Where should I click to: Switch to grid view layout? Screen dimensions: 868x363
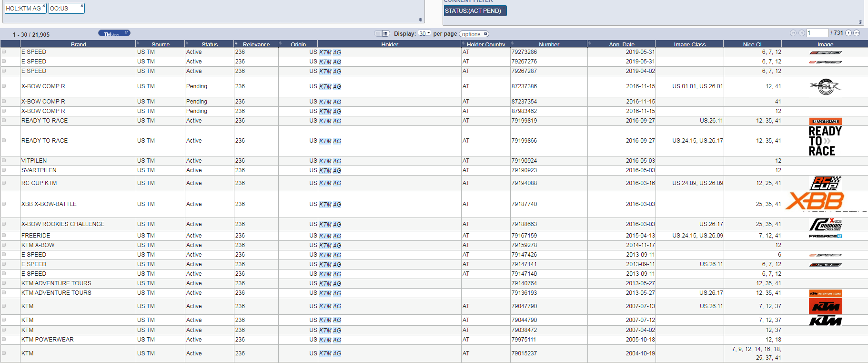pyautogui.click(x=386, y=33)
